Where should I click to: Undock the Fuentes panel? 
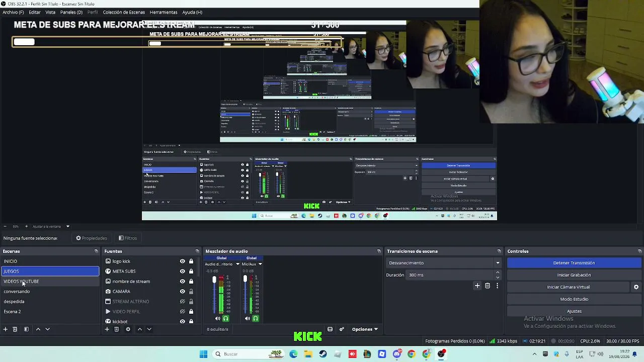(x=197, y=251)
